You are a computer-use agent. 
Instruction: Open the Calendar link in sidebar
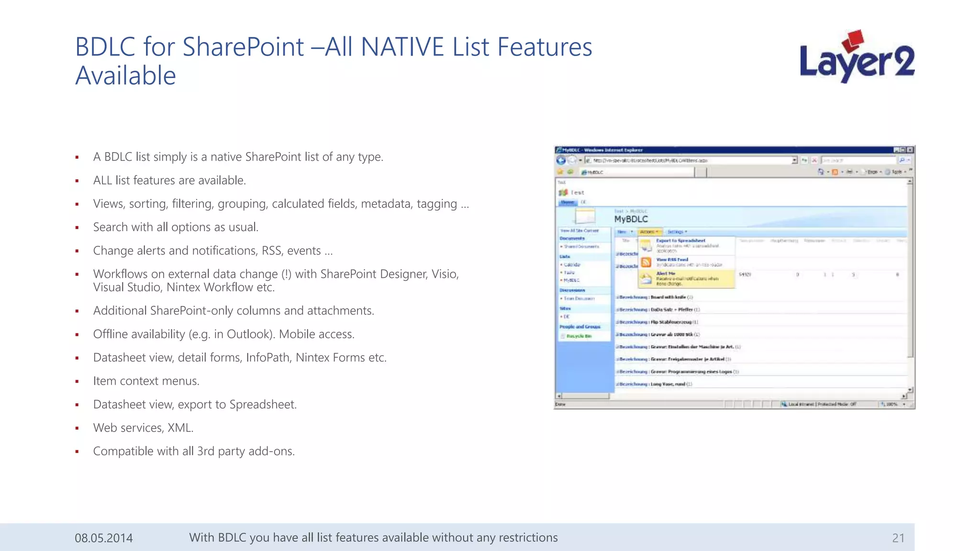(x=572, y=264)
